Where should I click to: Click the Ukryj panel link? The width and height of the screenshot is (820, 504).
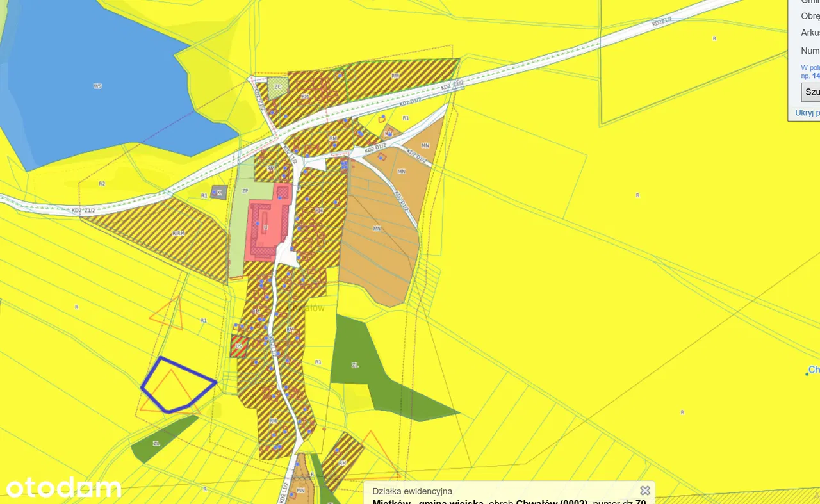click(x=807, y=113)
